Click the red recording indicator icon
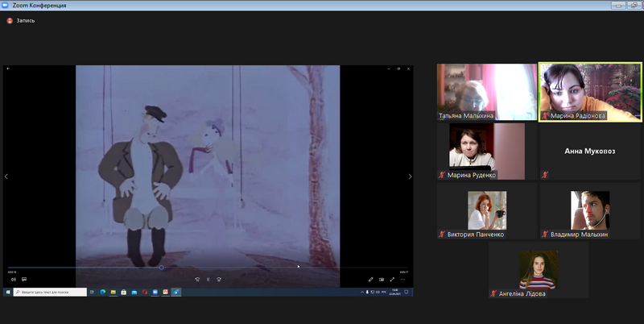The width and height of the screenshot is (644, 324). pos(10,21)
